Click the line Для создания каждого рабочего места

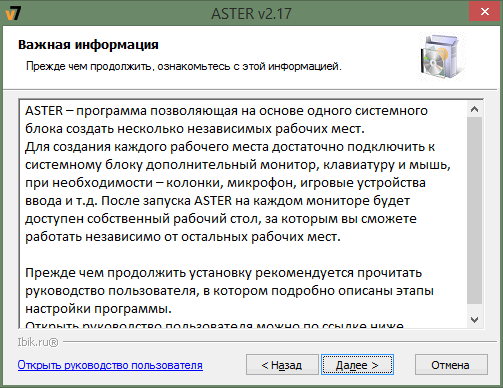click(230, 147)
